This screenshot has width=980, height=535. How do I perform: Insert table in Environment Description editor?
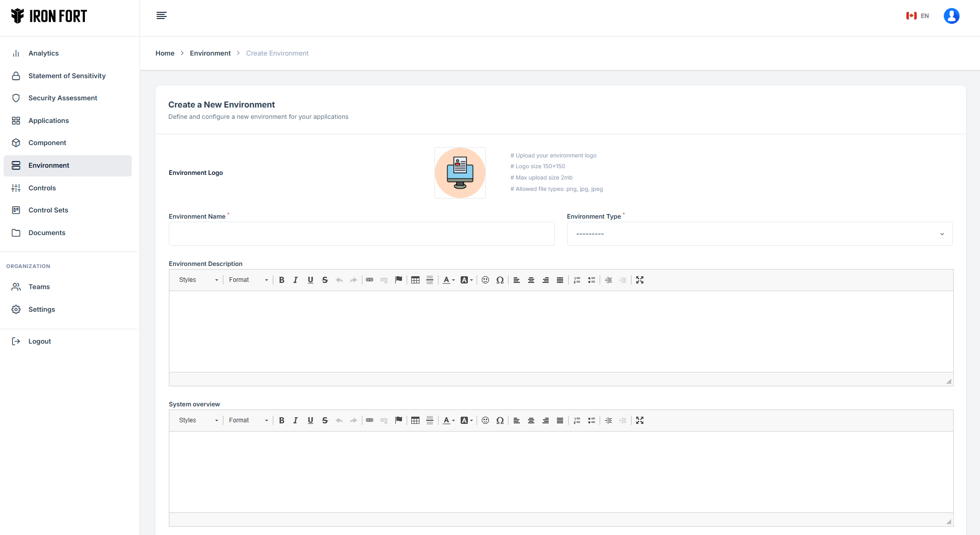415,280
